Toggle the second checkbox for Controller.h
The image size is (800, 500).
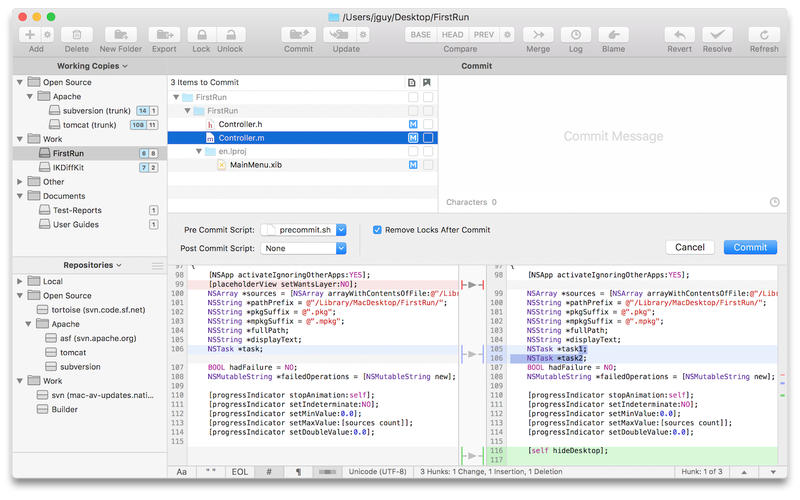tap(428, 124)
